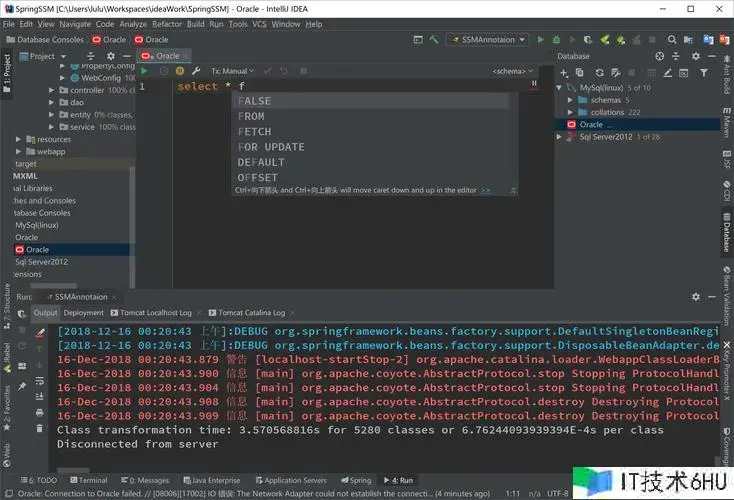Select the collations node in Database tree
Viewport: 734px width, 500px height.
pos(606,112)
